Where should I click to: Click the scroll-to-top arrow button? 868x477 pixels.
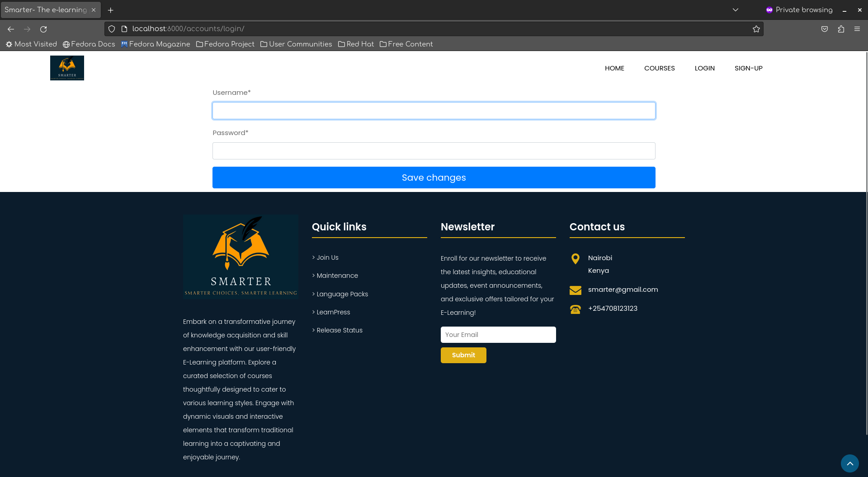[x=849, y=463]
